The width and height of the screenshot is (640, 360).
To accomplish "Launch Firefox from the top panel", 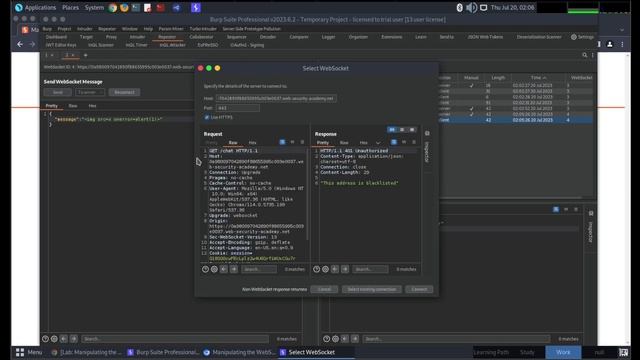I will [124, 7].
